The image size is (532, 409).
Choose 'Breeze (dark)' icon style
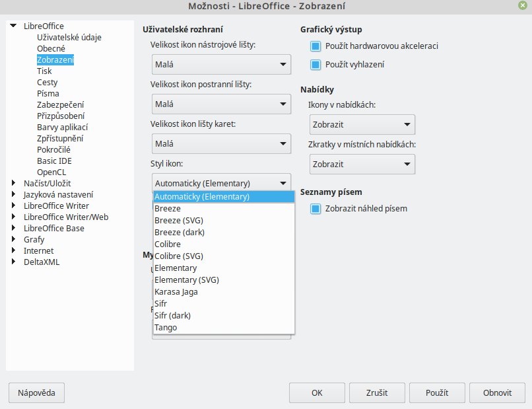(x=224, y=233)
